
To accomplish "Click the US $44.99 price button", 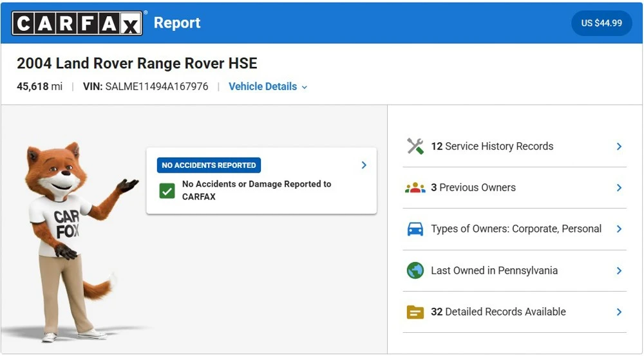I will [601, 23].
